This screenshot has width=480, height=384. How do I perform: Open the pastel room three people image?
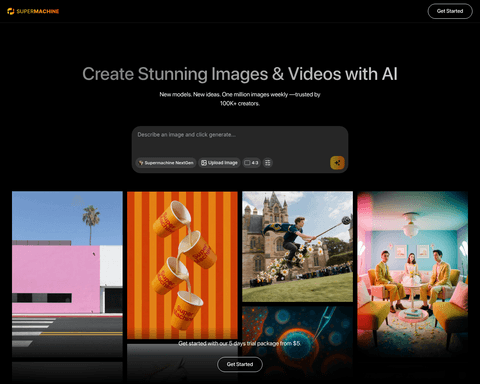pyautogui.click(x=412, y=274)
